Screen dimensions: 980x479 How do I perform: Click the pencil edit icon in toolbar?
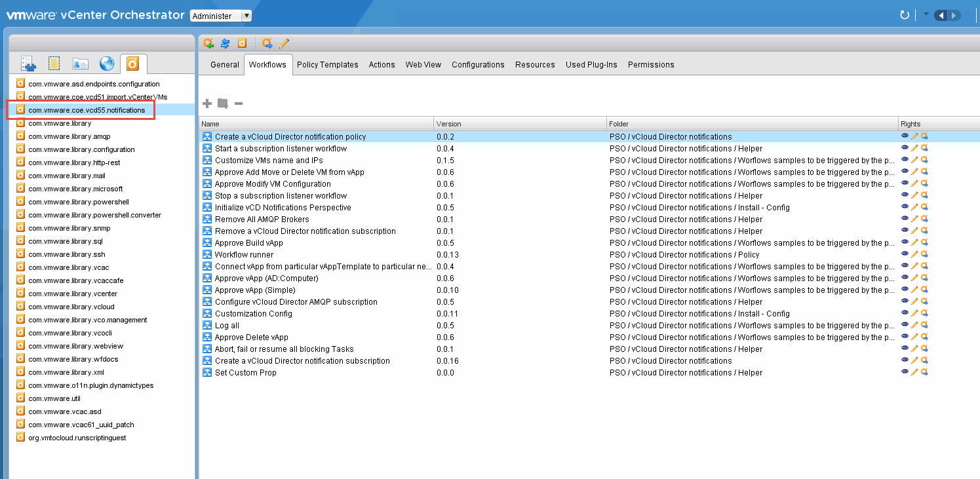click(284, 43)
